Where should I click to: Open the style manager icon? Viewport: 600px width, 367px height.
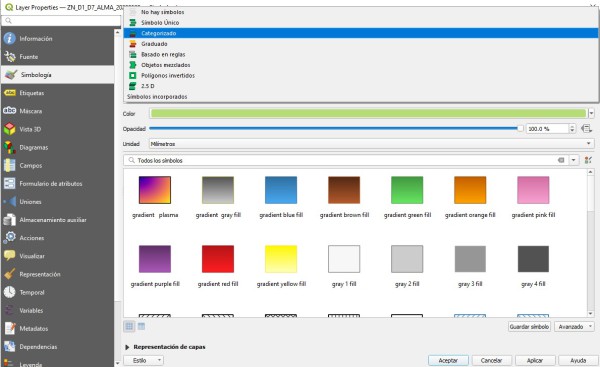pos(588,160)
